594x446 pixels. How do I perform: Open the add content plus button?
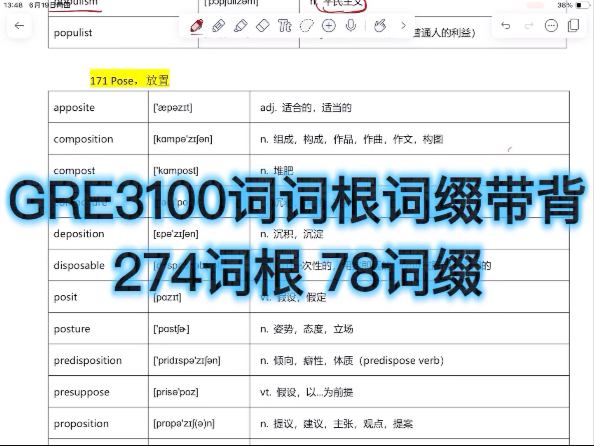pos(328,26)
